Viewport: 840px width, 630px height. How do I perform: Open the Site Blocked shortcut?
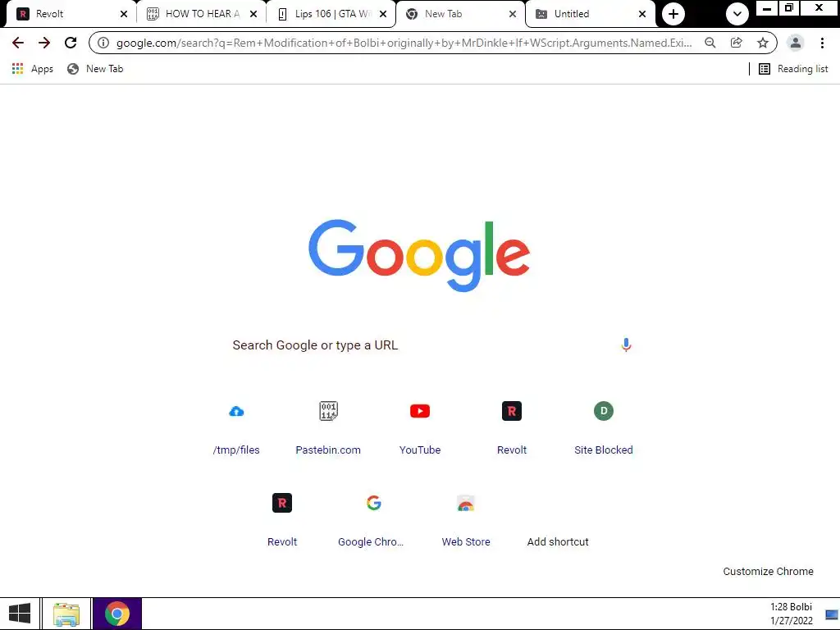point(604,427)
